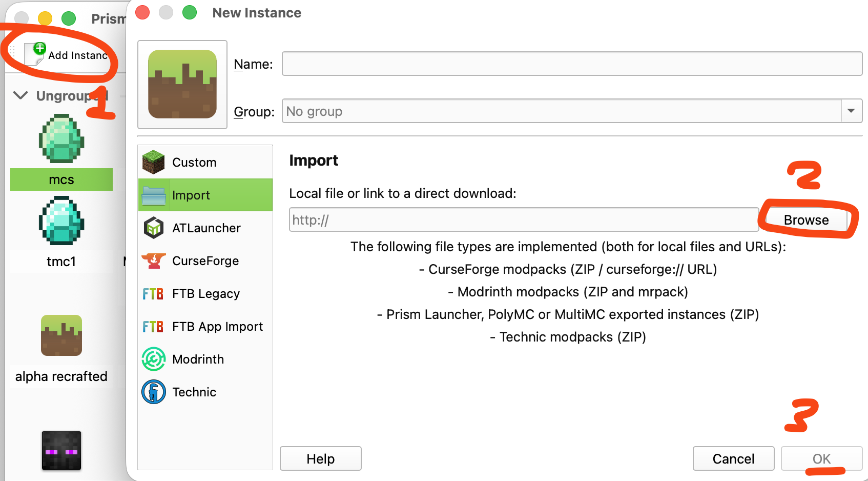868x481 pixels.
Task: Switch to the Modrinth source
Action: (205, 359)
